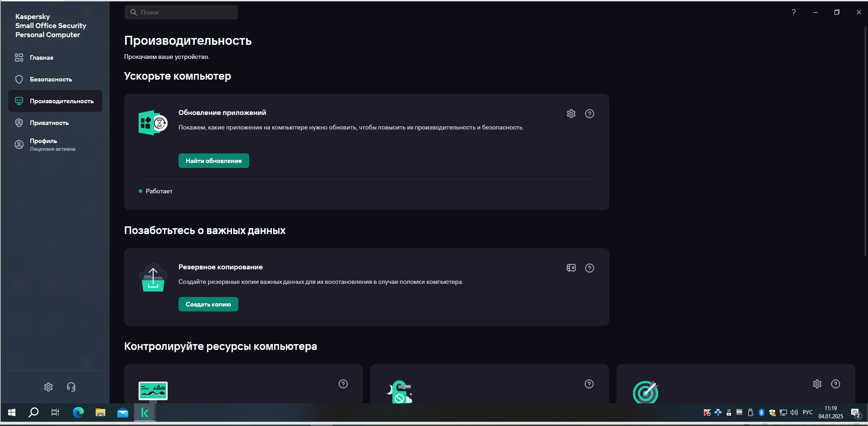Open Профиль in the sidebar
Screen dimensions: 868x426
pos(55,144)
